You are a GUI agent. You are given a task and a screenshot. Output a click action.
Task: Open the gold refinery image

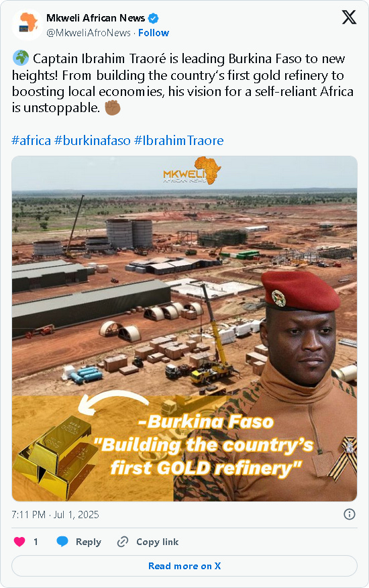click(184, 328)
